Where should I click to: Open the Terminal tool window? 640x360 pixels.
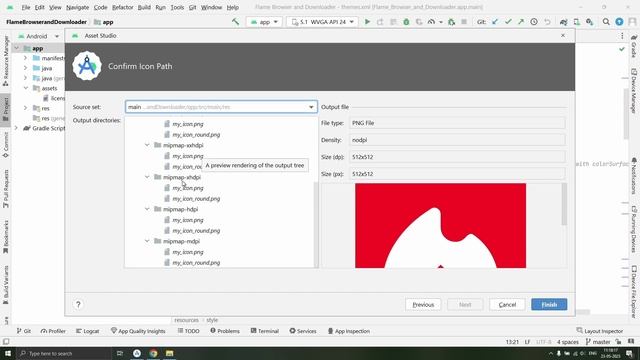tap(264, 331)
